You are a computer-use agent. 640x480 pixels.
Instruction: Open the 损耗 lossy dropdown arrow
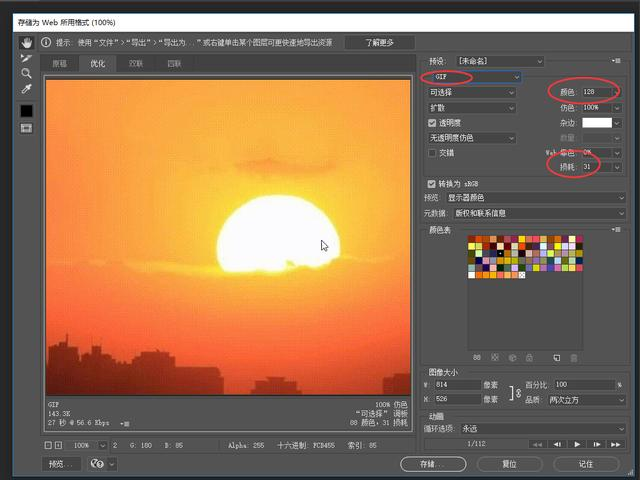pyautogui.click(x=617, y=167)
